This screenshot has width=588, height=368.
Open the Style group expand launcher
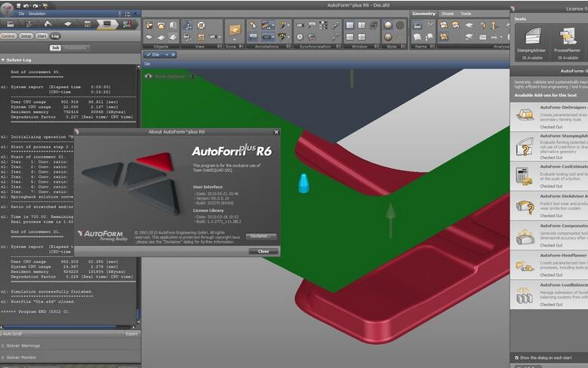pyautogui.click(x=403, y=47)
